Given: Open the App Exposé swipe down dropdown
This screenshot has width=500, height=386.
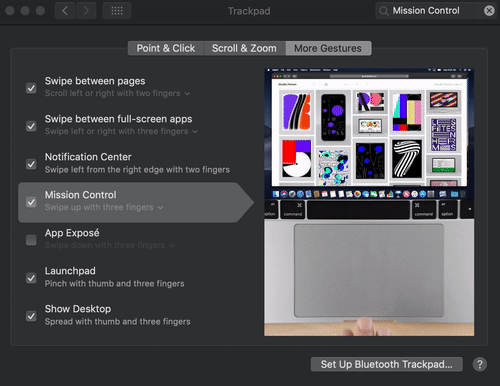Looking at the screenshot, I should click(x=110, y=245).
